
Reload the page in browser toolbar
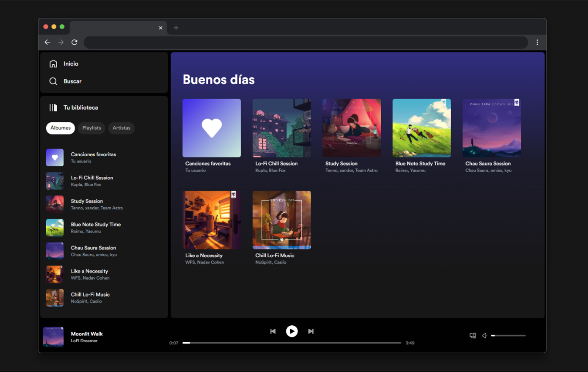click(x=74, y=42)
